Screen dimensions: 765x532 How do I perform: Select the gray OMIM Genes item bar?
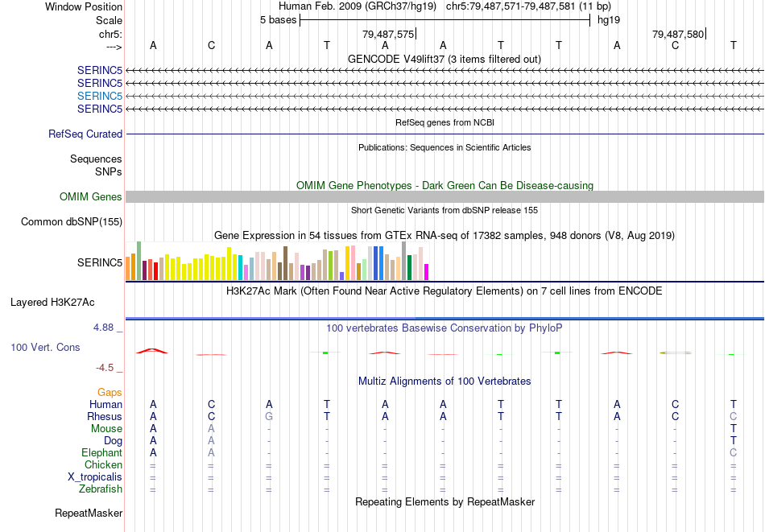click(445, 196)
